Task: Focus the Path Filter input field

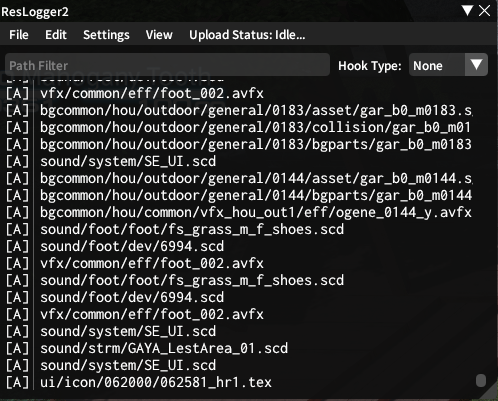Action: click(x=167, y=65)
